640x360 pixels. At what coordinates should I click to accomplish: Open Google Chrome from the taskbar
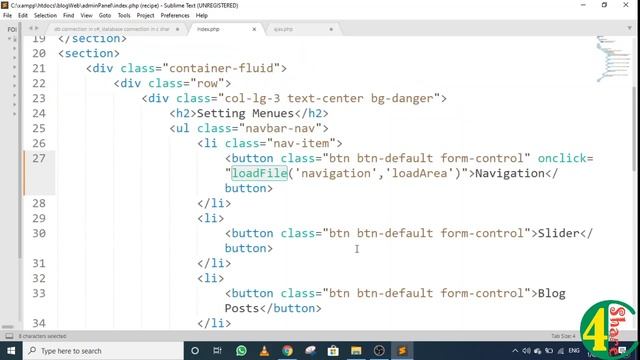tap(287, 351)
